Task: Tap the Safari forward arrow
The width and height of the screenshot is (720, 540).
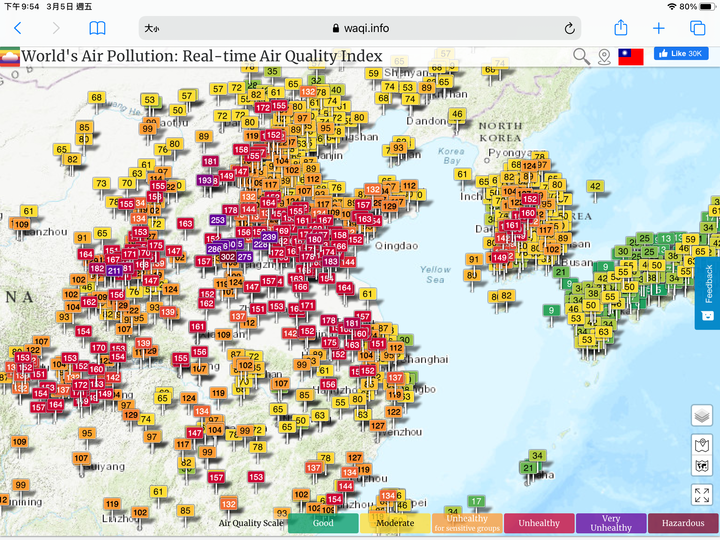Action: click(56, 28)
